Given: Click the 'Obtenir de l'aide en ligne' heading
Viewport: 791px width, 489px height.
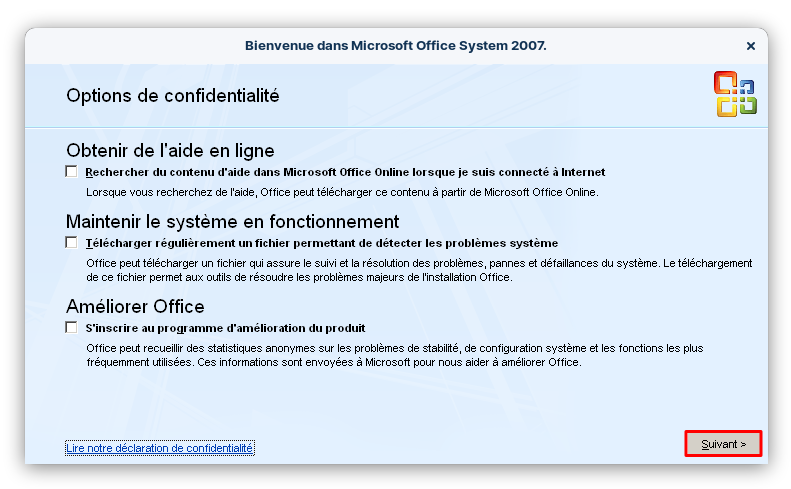Looking at the screenshot, I should click(171, 150).
